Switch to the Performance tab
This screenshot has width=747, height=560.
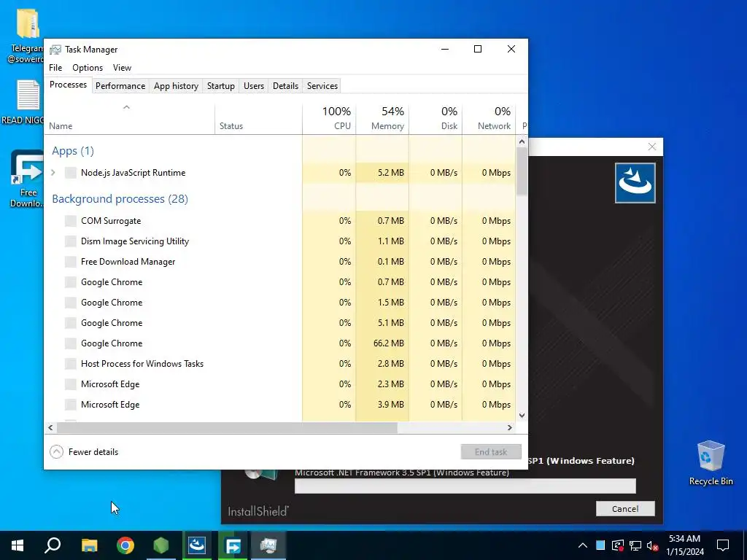point(120,86)
